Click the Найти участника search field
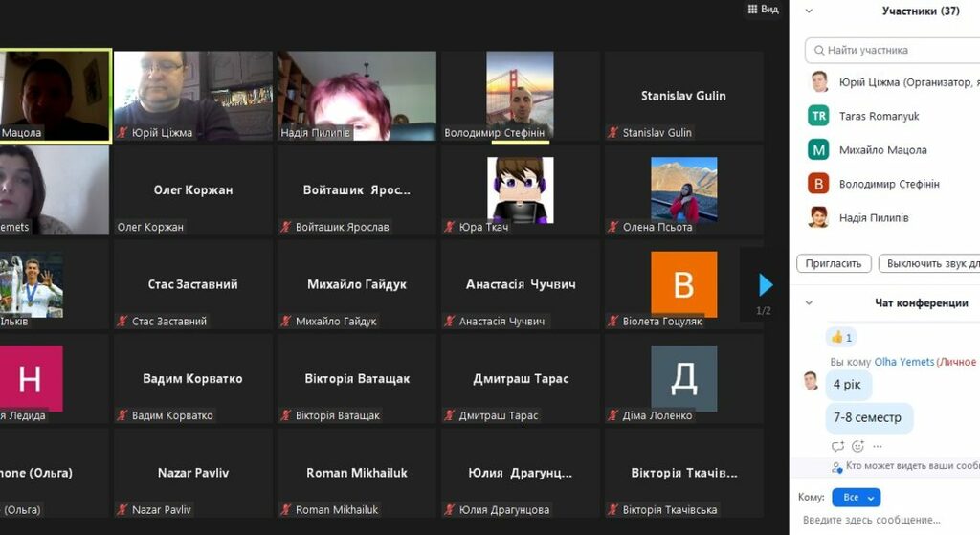Image resolution: width=980 pixels, height=535 pixels. point(895,50)
